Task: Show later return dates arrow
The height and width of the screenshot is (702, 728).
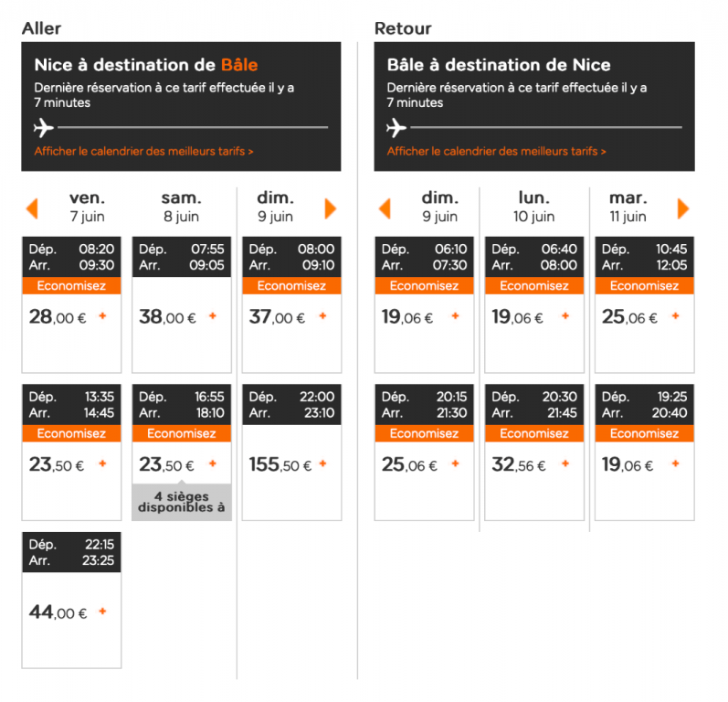Action: (x=682, y=208)
